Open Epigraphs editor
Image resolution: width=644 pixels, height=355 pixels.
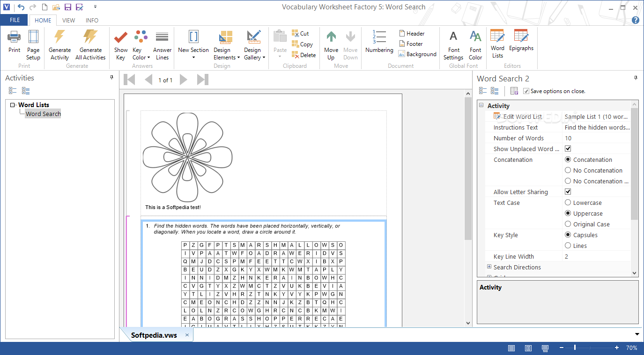tap(521, 40)
